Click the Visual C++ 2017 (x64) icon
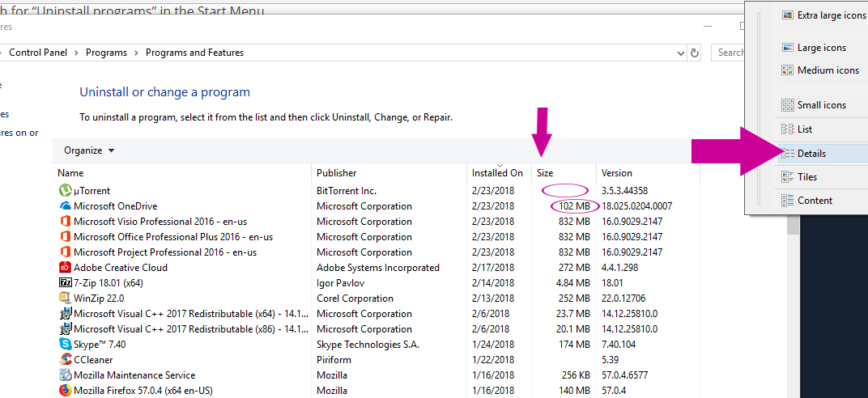Screen dimensions: 868x398 66,314
